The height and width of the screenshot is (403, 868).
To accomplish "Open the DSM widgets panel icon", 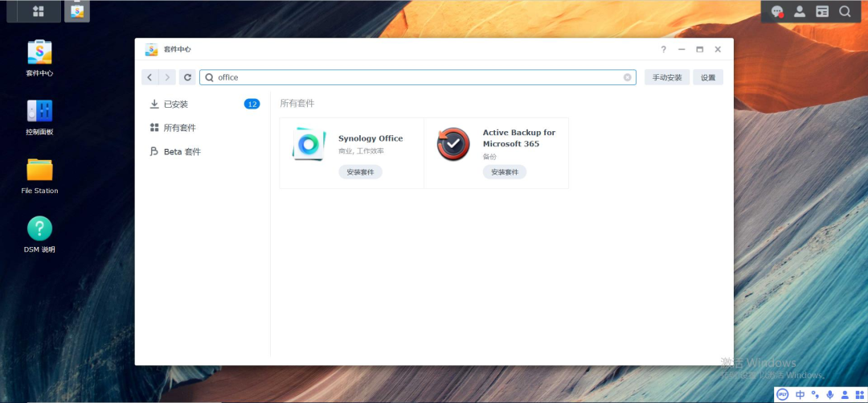I will [822, 11].
